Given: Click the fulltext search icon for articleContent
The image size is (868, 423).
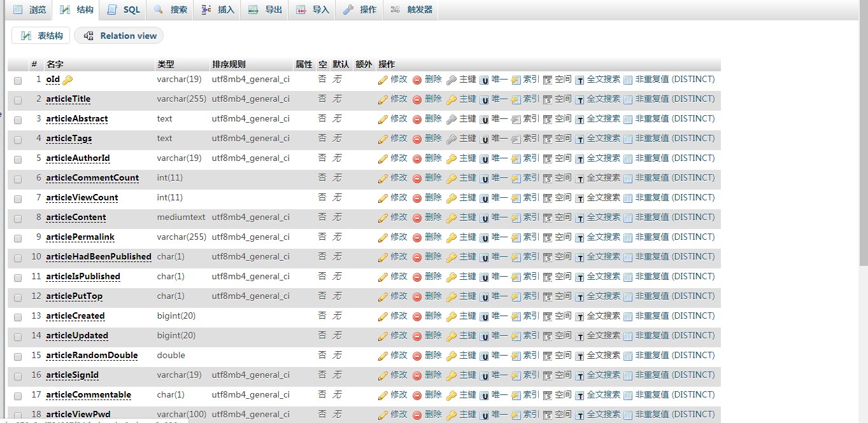Looking at the screenshot, I should click(x=580, y=218).
